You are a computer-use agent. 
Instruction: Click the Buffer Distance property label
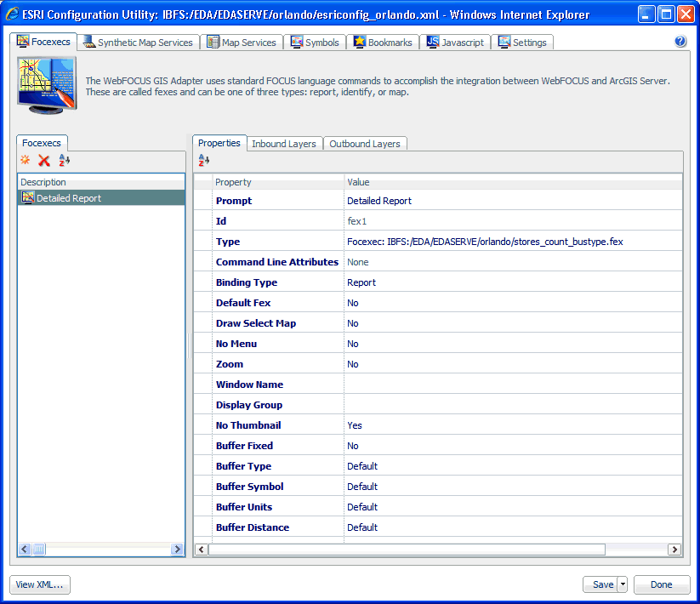253,527
